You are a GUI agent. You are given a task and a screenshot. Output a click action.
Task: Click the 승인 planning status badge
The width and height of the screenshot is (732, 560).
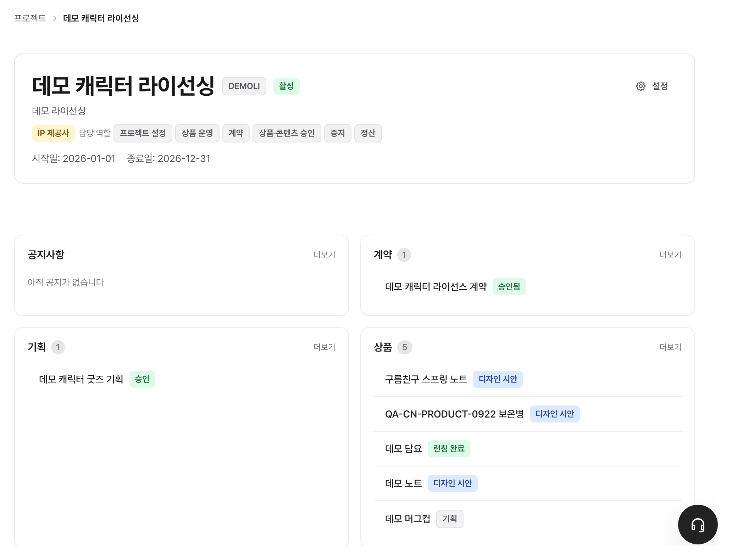click(x=142, y=379)
